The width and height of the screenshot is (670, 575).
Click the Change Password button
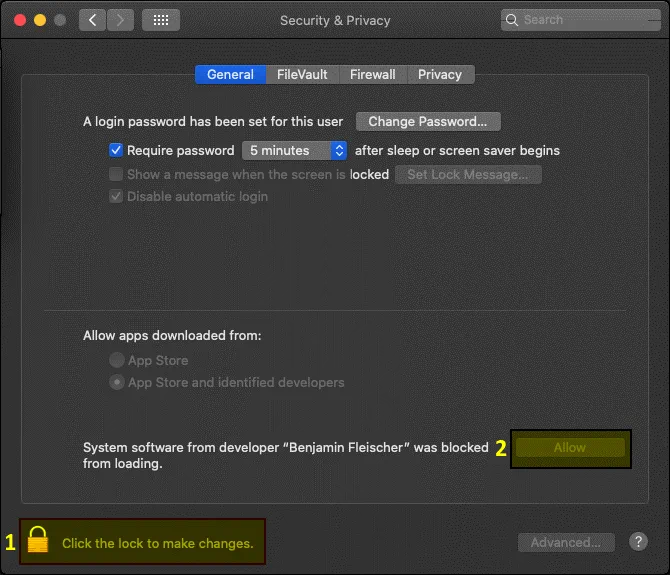[427, 122]
